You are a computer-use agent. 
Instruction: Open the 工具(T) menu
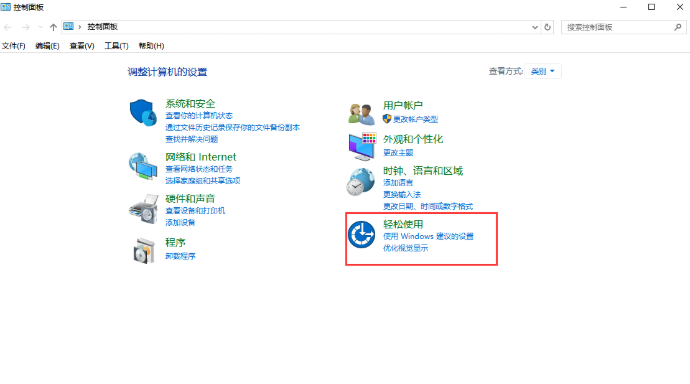[116, 46]
